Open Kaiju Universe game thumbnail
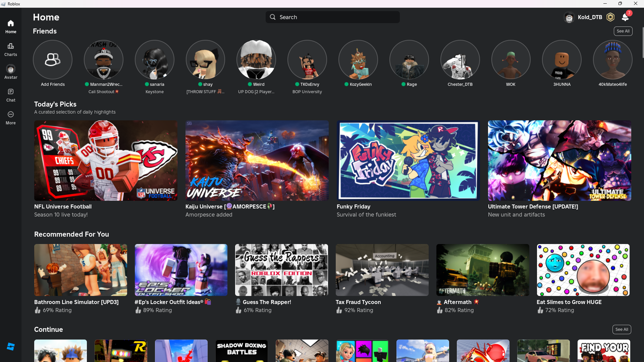Viewport: 644px width, 362px height. tap(257, 161)
